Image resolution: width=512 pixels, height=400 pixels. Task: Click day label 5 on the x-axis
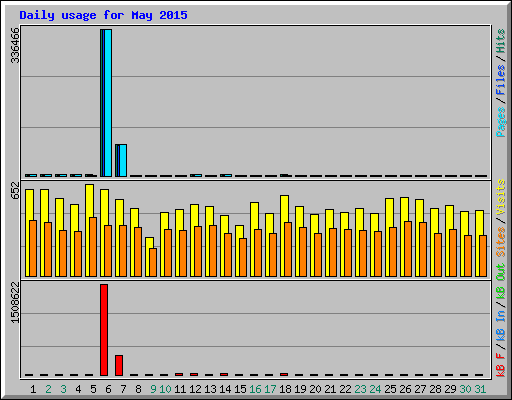click(x=93, y=389)
